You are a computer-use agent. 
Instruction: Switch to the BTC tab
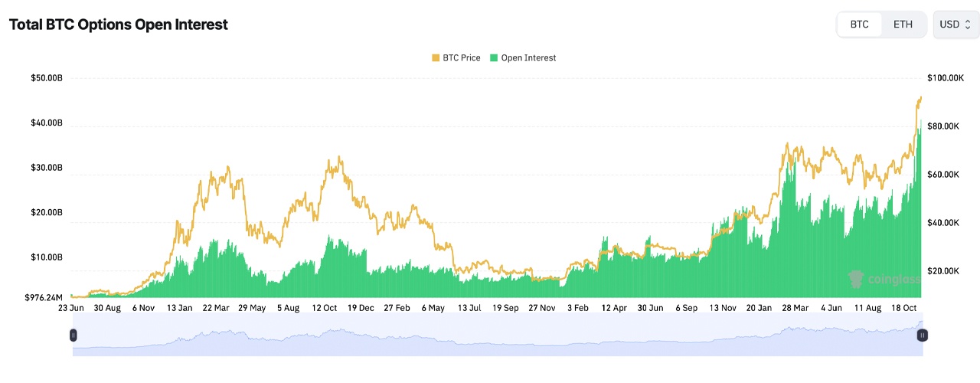pyautogui.click(x=859, y=25)
